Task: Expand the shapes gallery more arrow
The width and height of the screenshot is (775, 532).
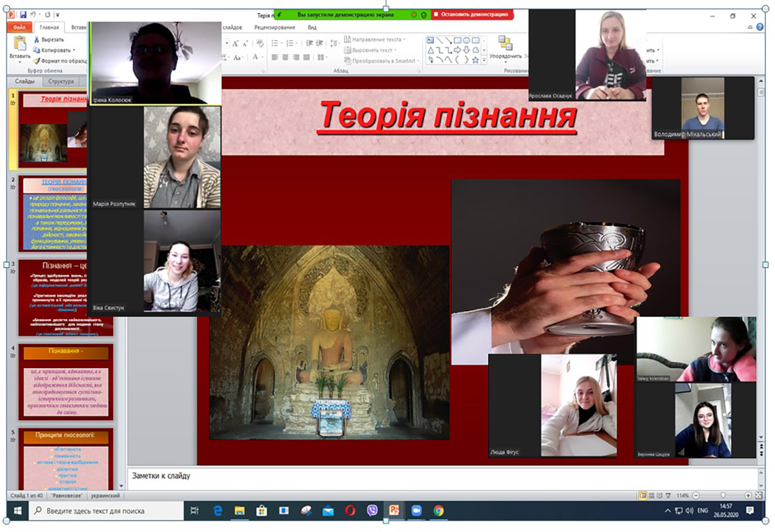Action: (x=484, y=60)
